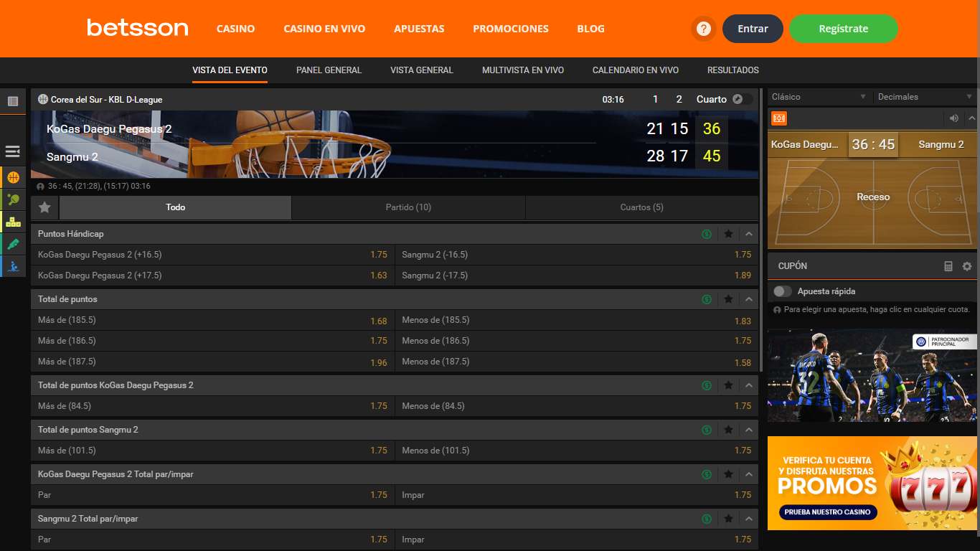The height and width of the screenshot is (551, 980).
Task: Favorite KoGas Daegu Pegasus 2 par/impar market
Action: pyautogui.click(x=728, y=474)
